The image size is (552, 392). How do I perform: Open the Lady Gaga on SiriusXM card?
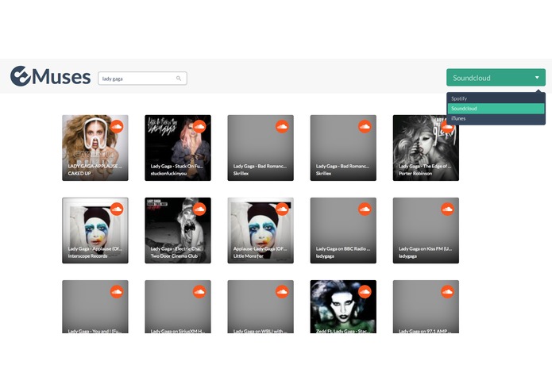[x=178, y=306]
